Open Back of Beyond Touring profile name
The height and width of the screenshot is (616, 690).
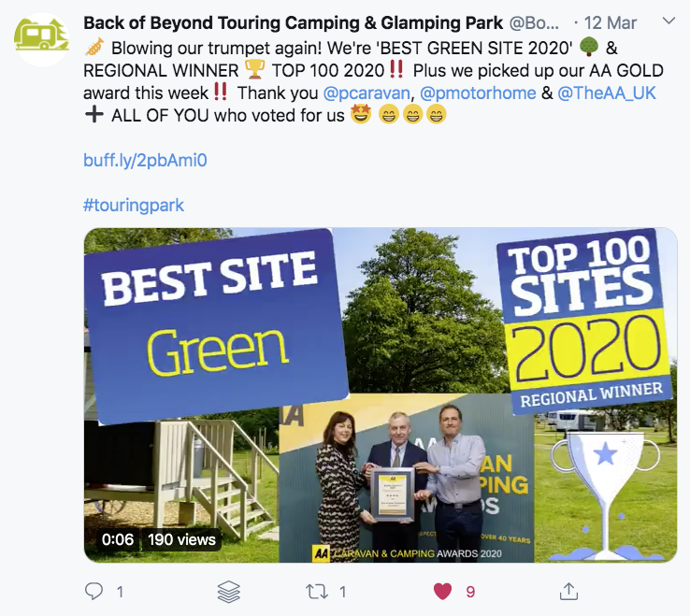tap(293, 22)
